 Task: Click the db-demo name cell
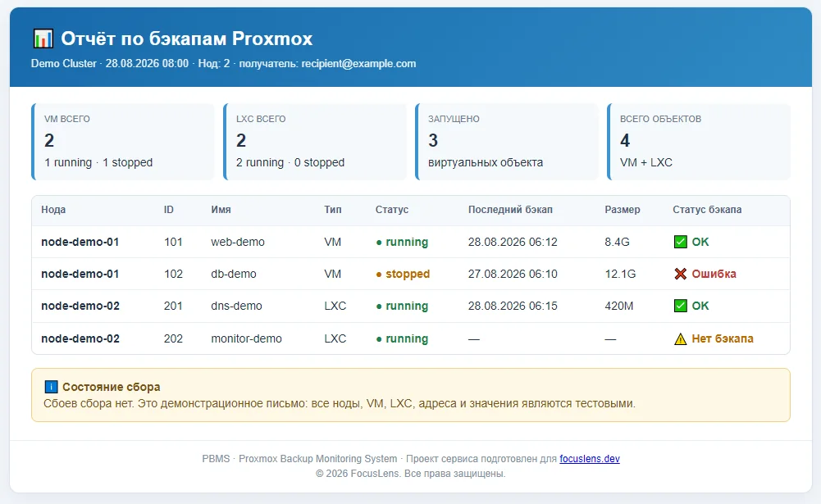coord(234,274)
